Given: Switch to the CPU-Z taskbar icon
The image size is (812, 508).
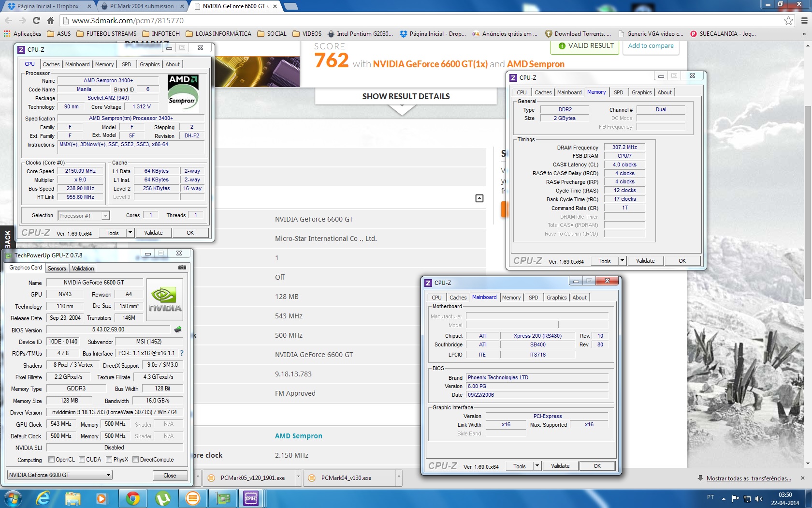Looking at the screenshot, I should coord(251,498).
